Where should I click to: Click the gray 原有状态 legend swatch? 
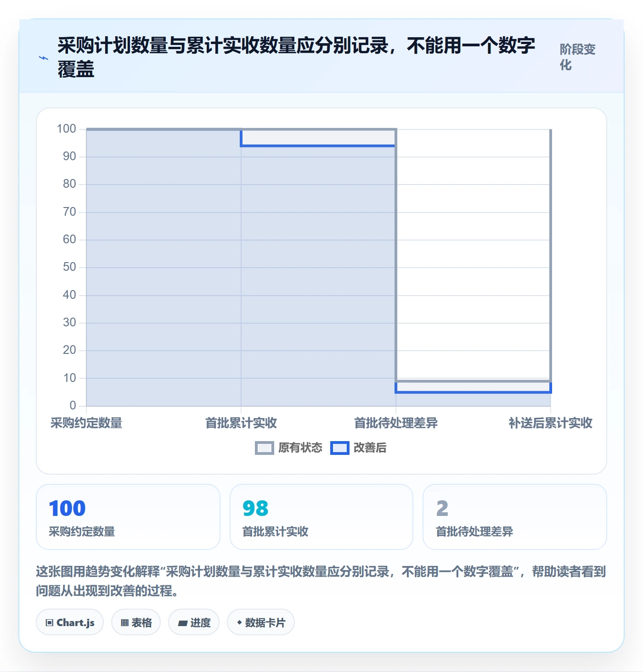265,448
